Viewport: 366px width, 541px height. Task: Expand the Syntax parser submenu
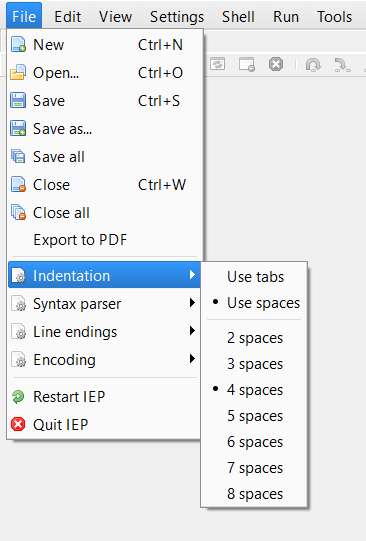pos(104,304)
